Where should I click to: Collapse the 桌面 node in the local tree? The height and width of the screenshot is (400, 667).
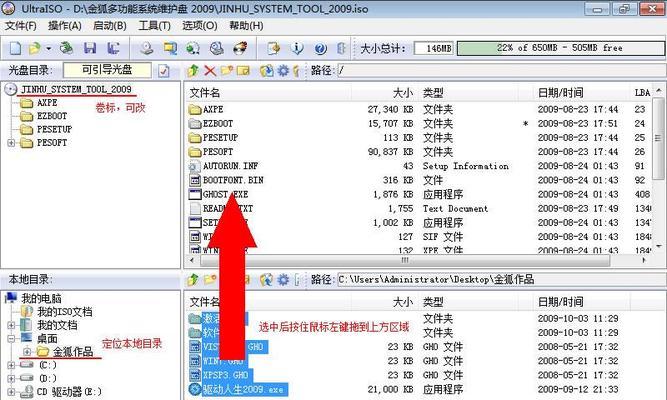(11, 339)
